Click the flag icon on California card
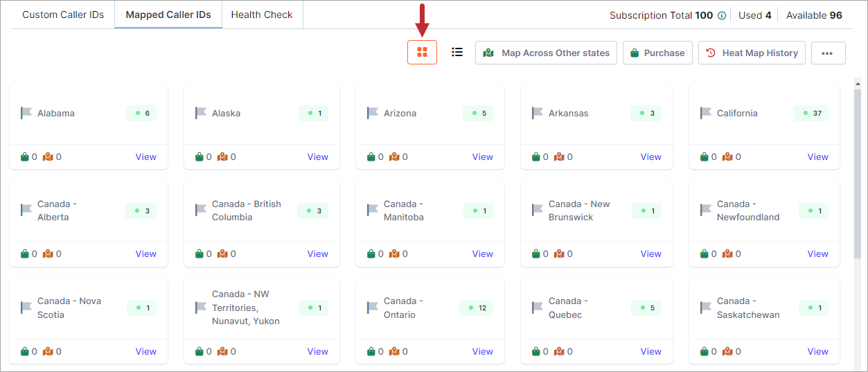Image resolution: width=868 pixels, height=372 pixels. pyautogui.click(x=706, y=113)
